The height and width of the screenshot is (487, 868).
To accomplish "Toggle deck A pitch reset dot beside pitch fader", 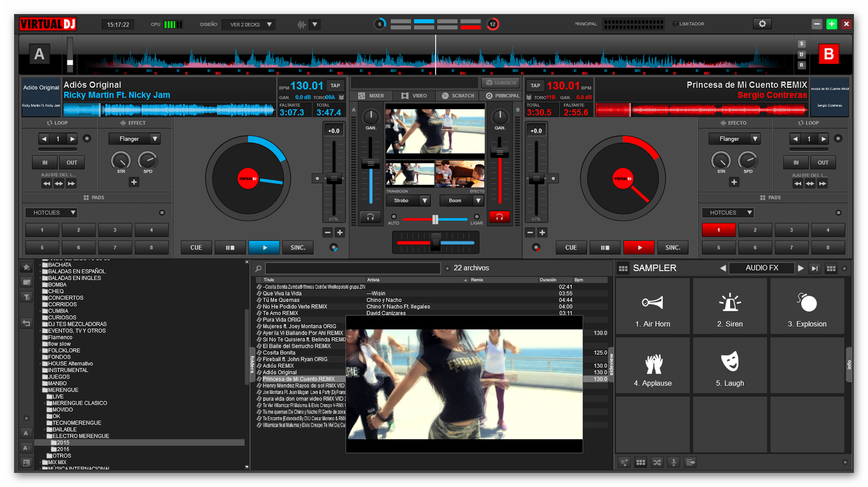I will (317, 178).
